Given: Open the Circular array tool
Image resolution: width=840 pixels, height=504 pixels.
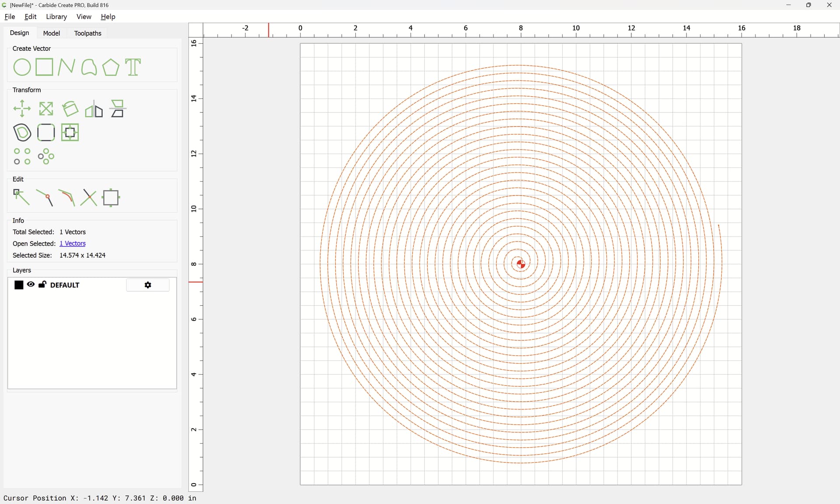Looking at the screenshot, I should (46, 157).
